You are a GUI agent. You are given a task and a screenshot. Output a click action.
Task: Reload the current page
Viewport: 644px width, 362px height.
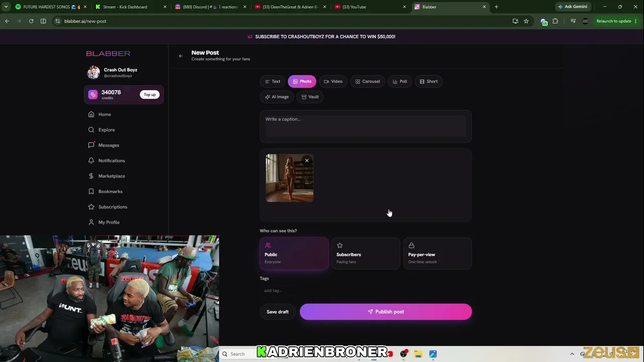(x=31, y=21)
